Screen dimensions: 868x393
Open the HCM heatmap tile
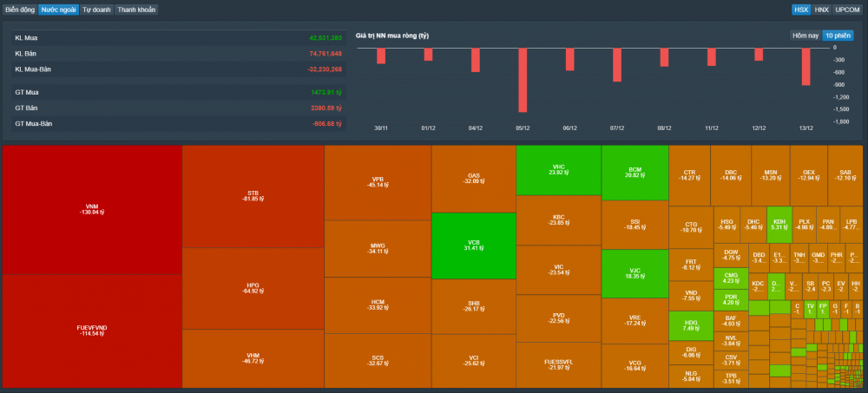pyautogui.click(x=378, y=305)
